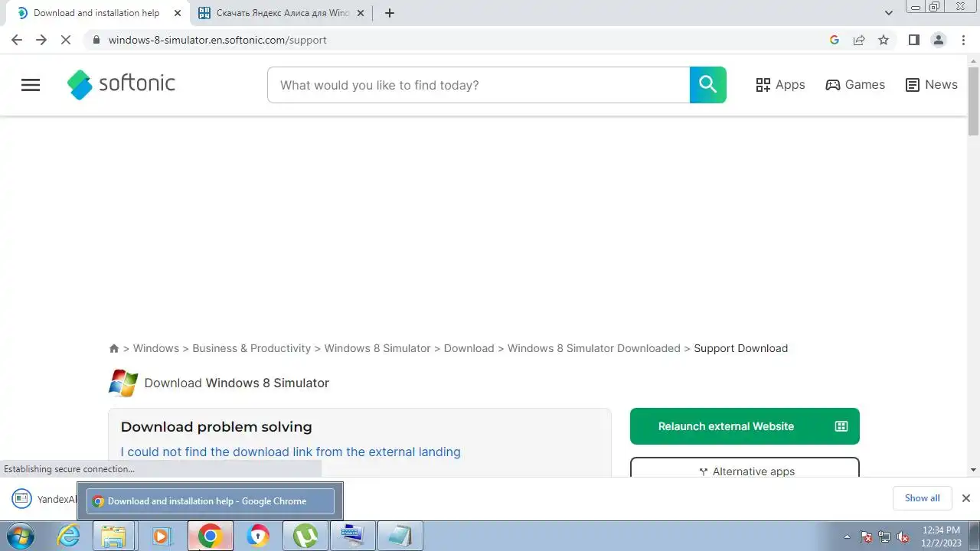This screenshot has height=551, width=980.
Task: Click the home breadcrumb icon
Action: [114, 348]
